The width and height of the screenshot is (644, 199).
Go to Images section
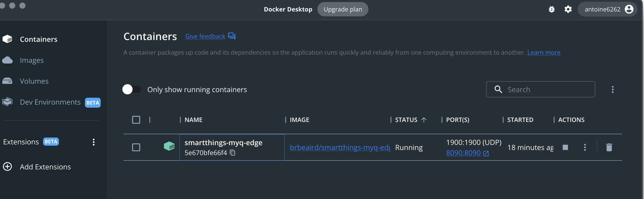32,60
